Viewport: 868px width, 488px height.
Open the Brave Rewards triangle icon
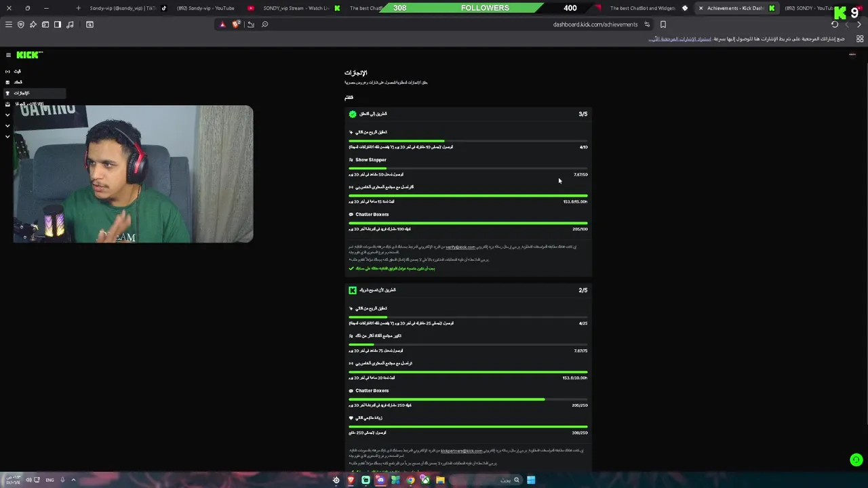tap(222, 24)
